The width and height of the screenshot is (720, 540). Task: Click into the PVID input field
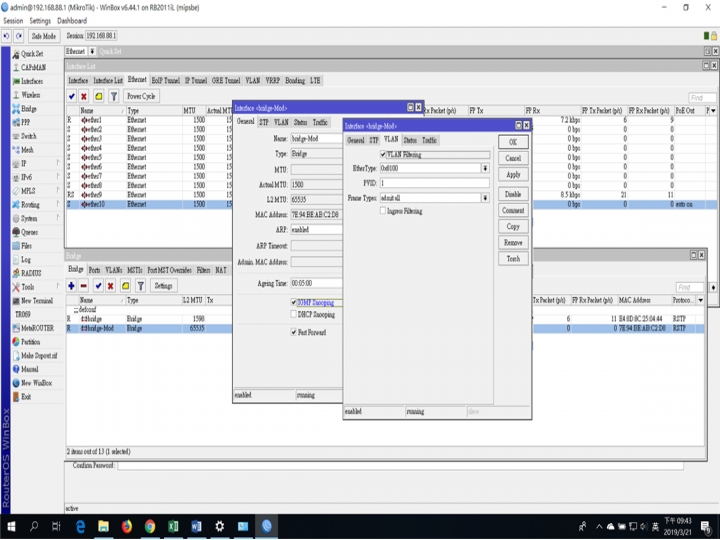(x=434, y=184)
